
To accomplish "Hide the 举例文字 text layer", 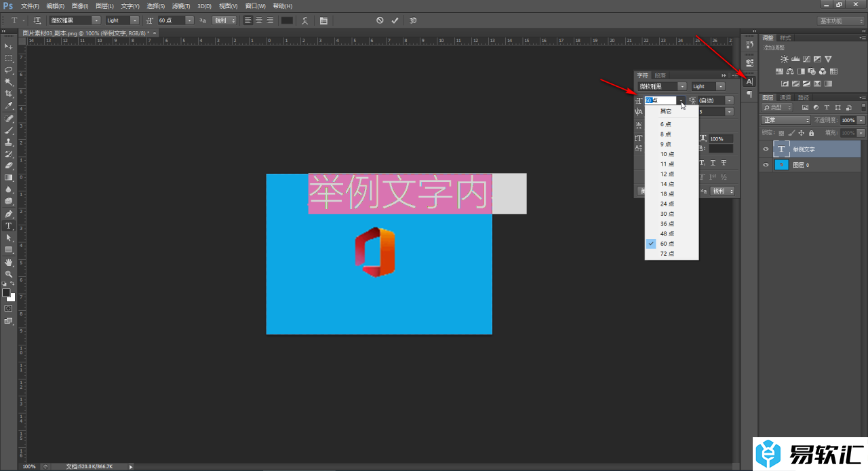I will click(766, 149).
